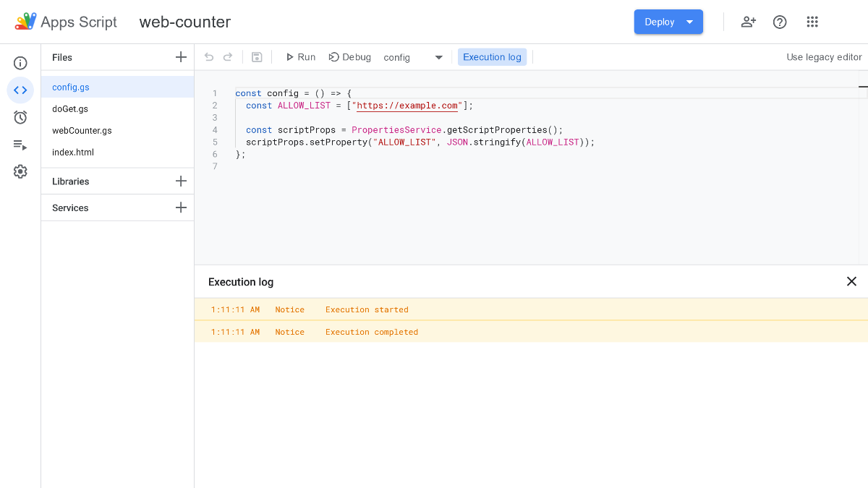
Task: Open the Overview info icon in sidebar
Action: [20, 63]
